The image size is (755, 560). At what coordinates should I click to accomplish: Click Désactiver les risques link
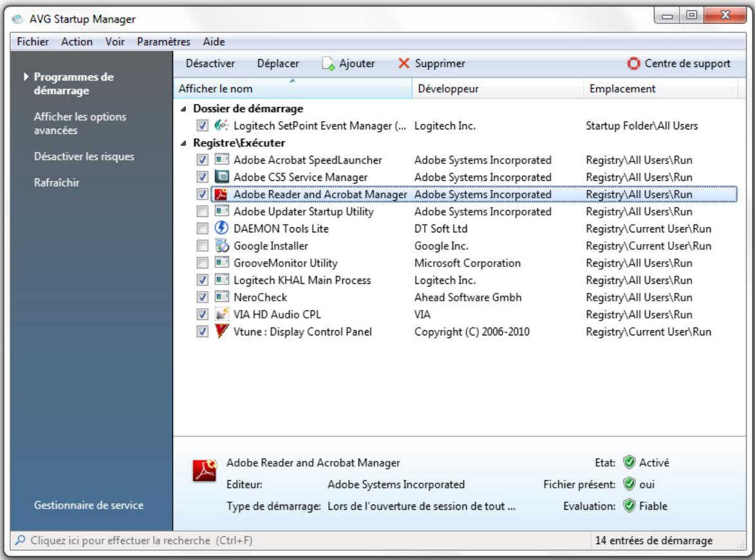84,156
